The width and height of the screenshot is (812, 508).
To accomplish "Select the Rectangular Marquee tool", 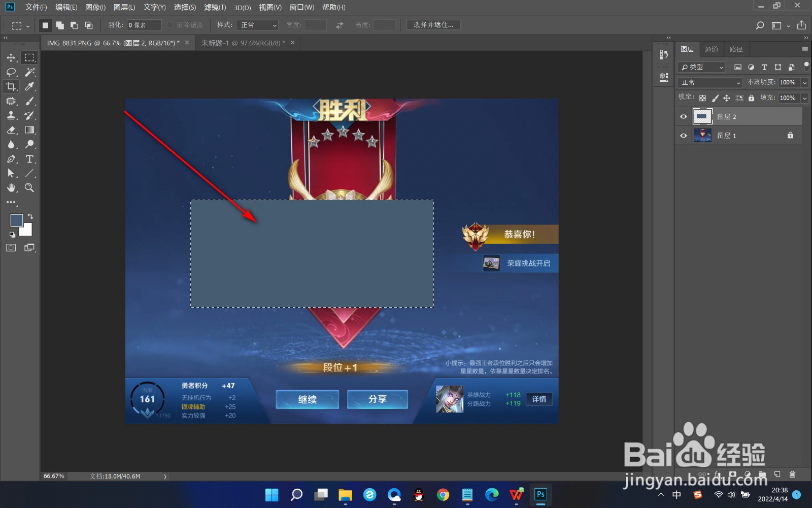I will point(30,57).
